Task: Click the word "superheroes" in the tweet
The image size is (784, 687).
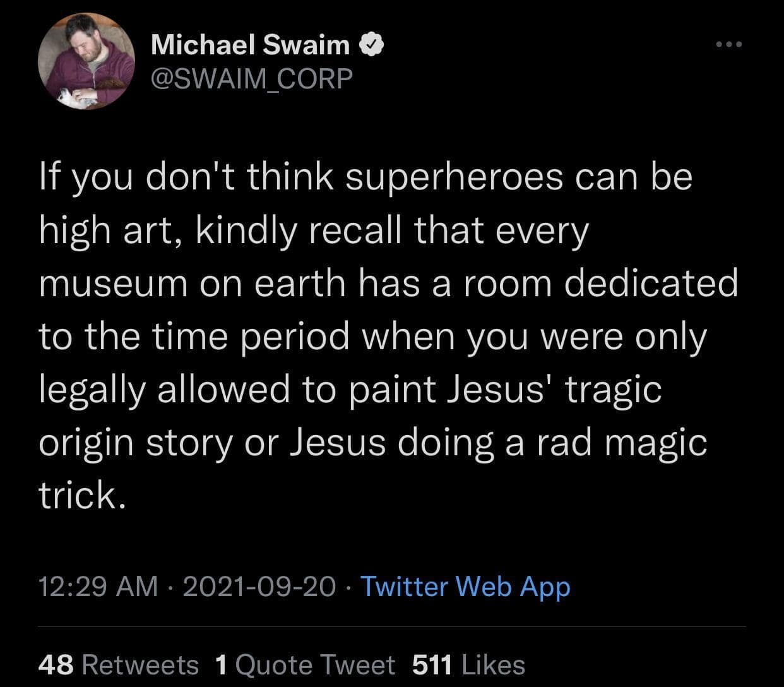Action: [453, 177]
